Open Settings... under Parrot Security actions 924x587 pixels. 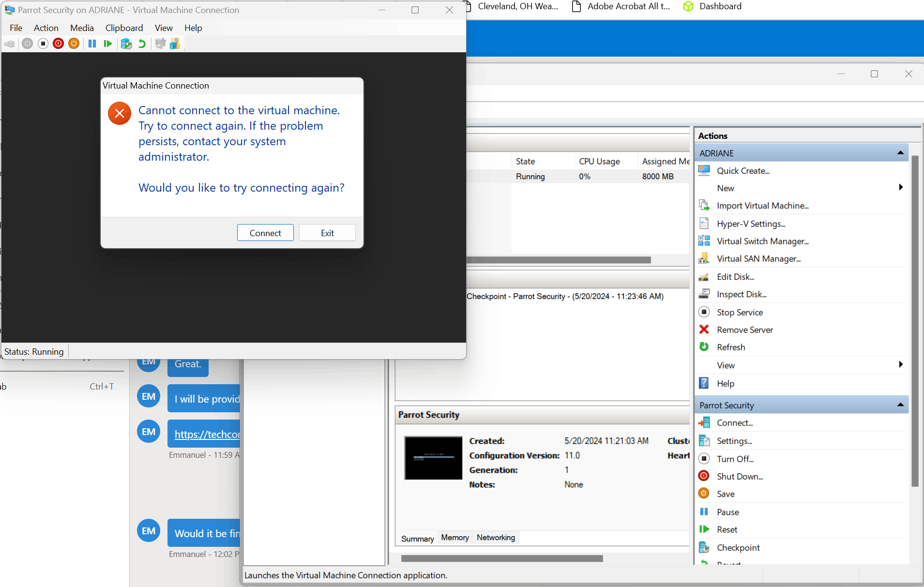tap(734, 441)
